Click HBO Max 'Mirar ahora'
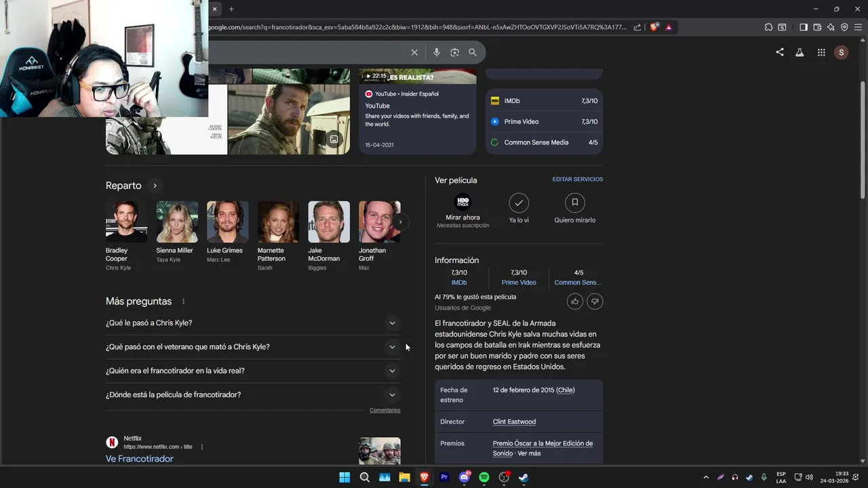 pyautogui.click(x=462, y=211)
